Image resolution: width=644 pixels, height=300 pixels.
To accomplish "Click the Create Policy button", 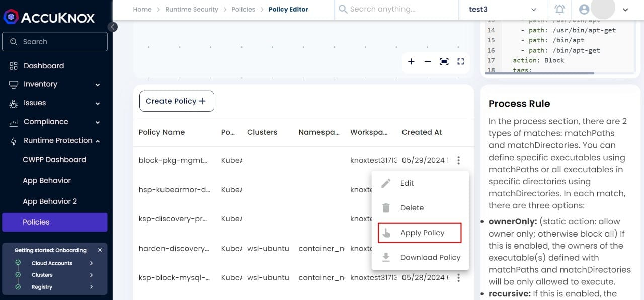I will tap(177, 101).
